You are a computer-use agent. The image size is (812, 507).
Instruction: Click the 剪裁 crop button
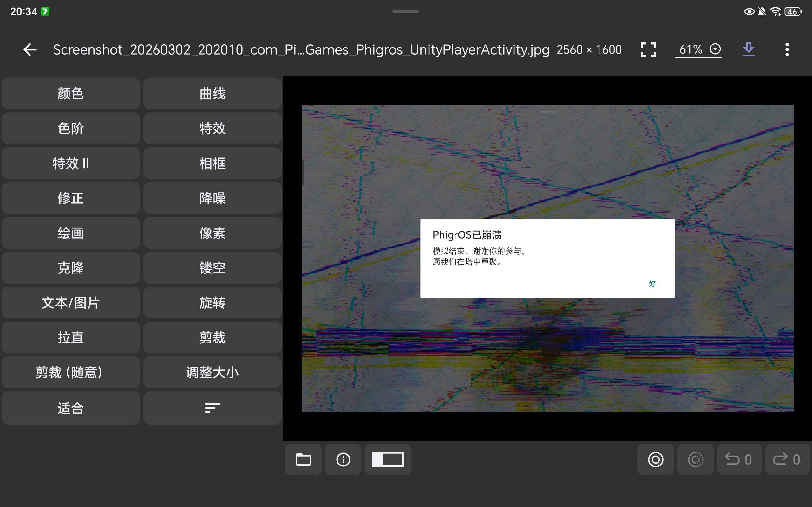(213, 337)
